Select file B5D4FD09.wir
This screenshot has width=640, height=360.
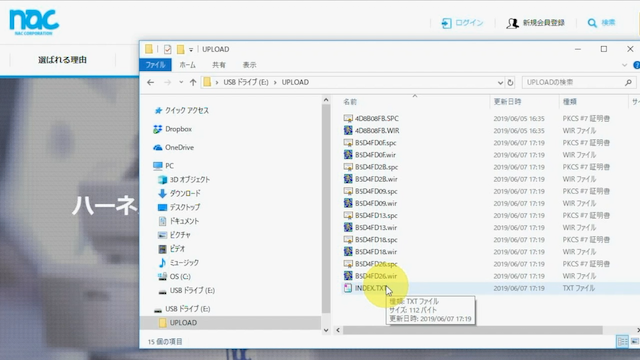(x=376, y=204)
